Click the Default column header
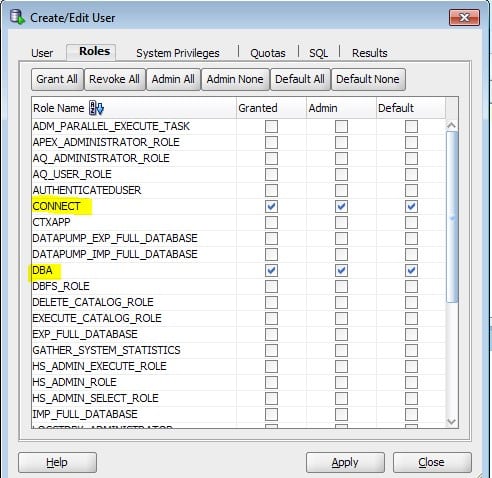Screen dimensions: 492x478 (x=411, y=108)
